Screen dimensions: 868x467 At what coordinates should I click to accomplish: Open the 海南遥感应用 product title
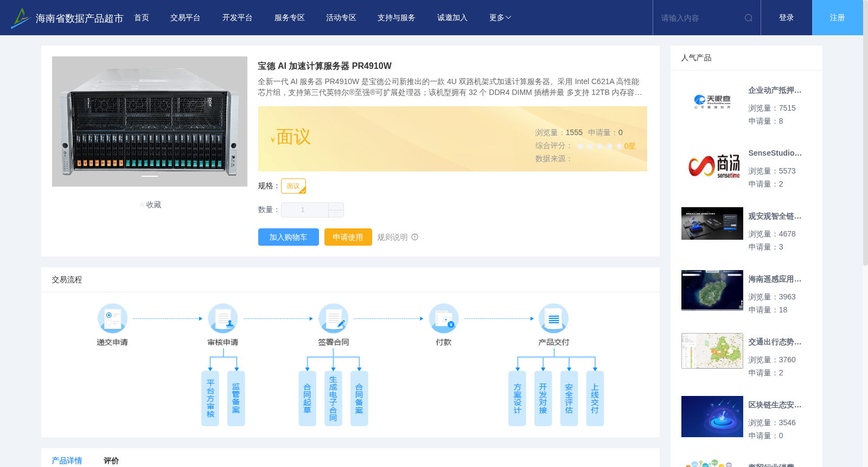[x=775, y=279]
